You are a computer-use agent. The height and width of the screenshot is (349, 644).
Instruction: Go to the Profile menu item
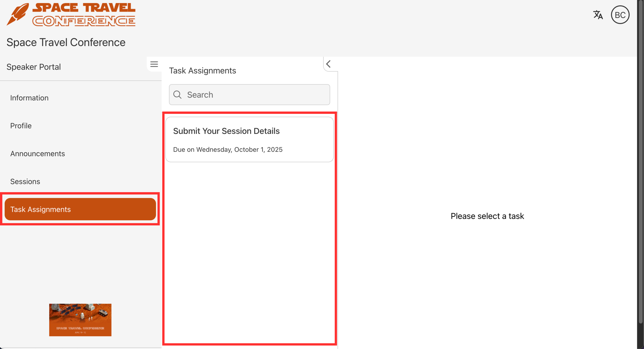pyautogui.click(x=21, y=126)
